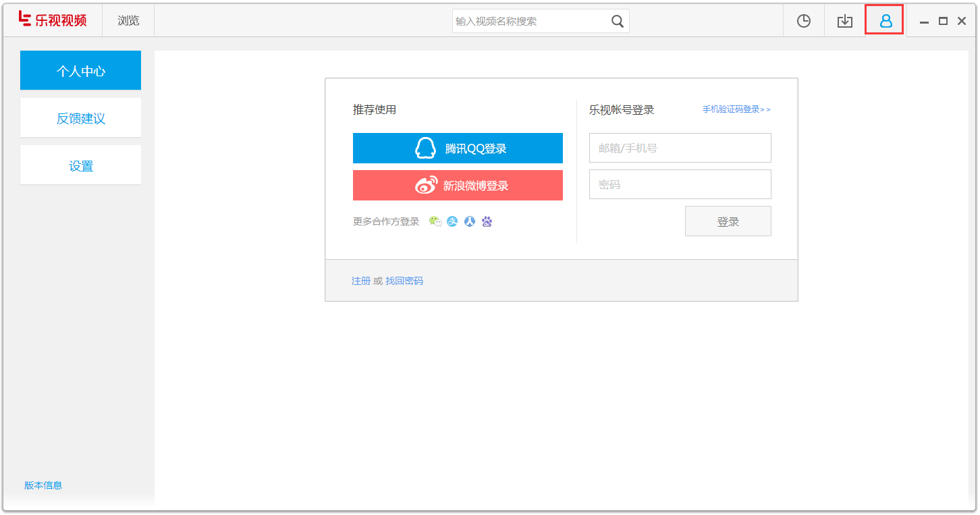Select 个人中心 in the sidebar
The height and width of the screenshot is (515, 980).
[80, 70]
